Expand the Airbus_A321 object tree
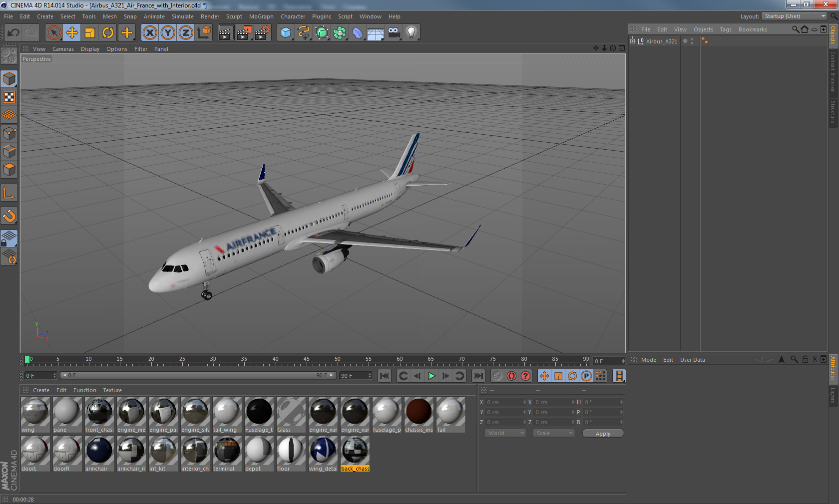This screenshot has width=839, height=504. pos(633,41)
